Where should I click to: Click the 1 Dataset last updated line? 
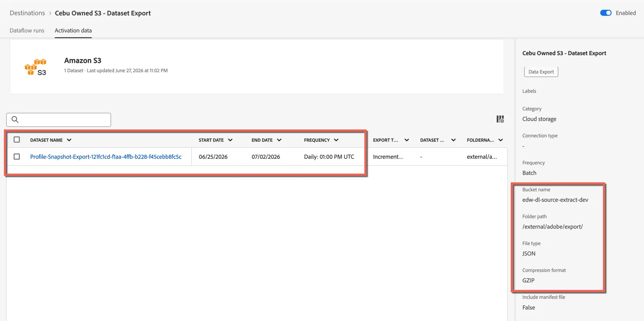116,70
